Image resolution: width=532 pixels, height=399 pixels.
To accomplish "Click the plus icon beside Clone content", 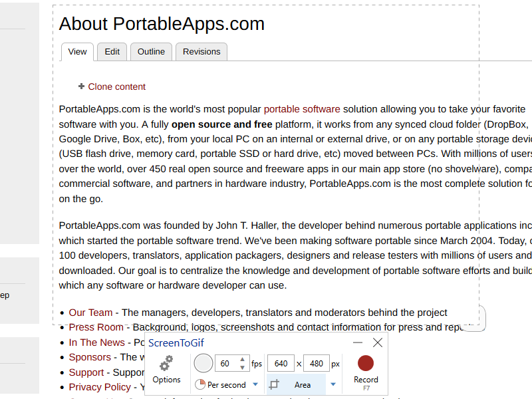I will pos(81,86).
